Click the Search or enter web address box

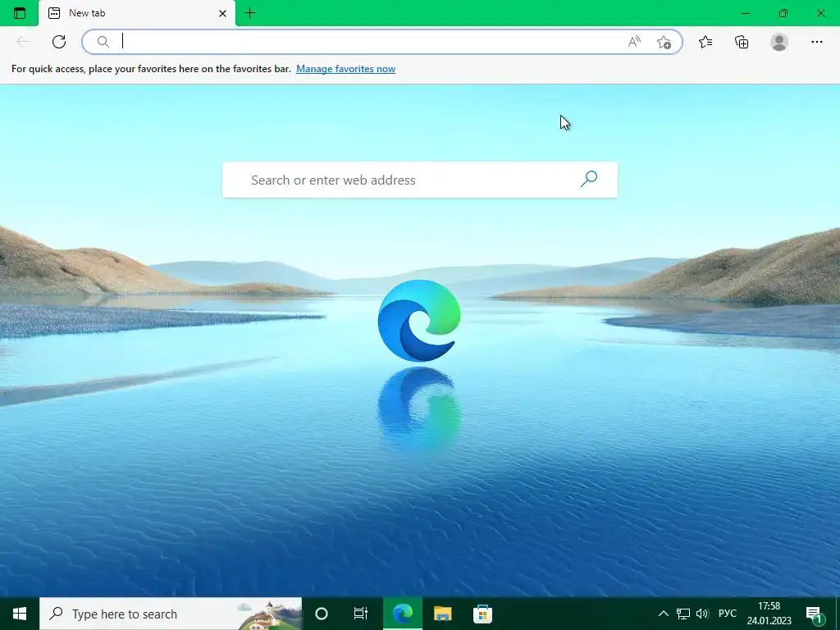click(x=419, y=180)
